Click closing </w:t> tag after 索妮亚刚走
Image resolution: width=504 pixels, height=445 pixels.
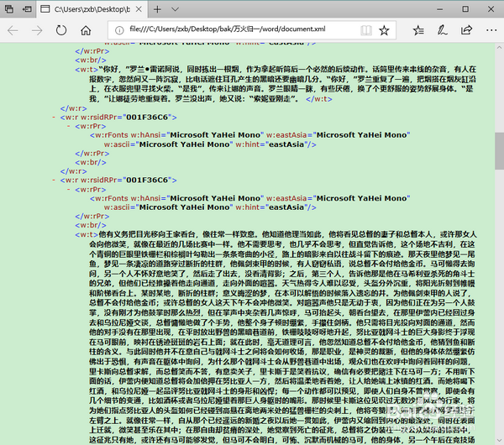point(319,99)
